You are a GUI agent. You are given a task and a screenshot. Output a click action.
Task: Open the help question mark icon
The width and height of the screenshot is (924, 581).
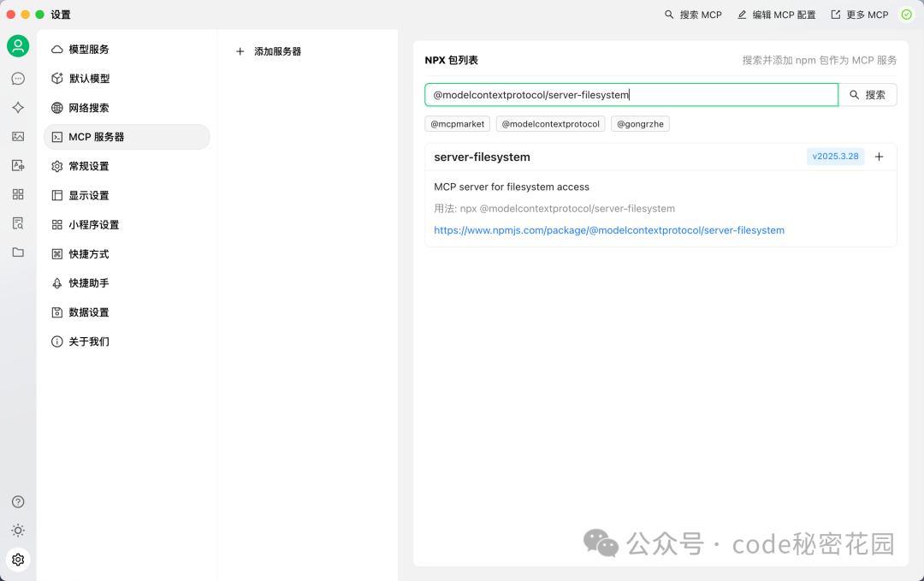point(18,501)
